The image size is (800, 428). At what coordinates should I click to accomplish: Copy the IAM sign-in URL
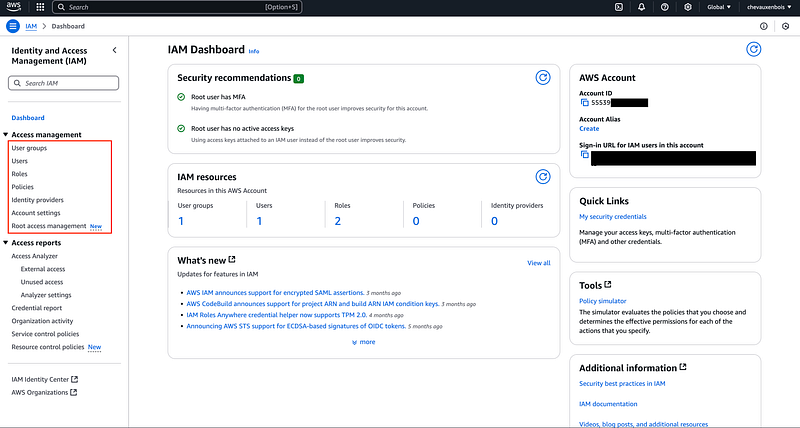click(585, 155)
